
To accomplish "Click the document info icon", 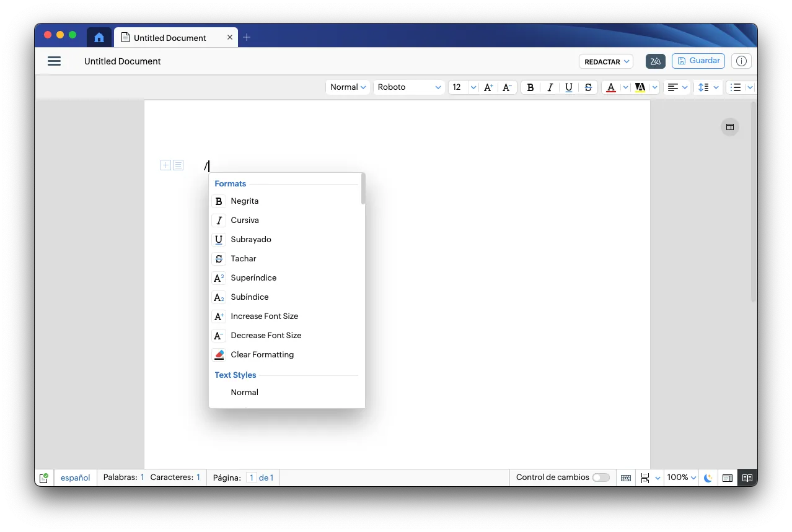I will coord(741,61).
